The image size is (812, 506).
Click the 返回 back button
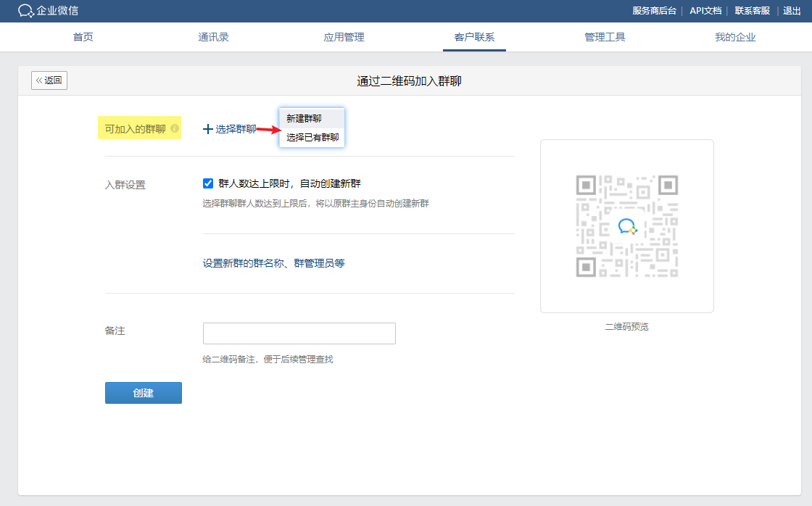tap(49, 80)
